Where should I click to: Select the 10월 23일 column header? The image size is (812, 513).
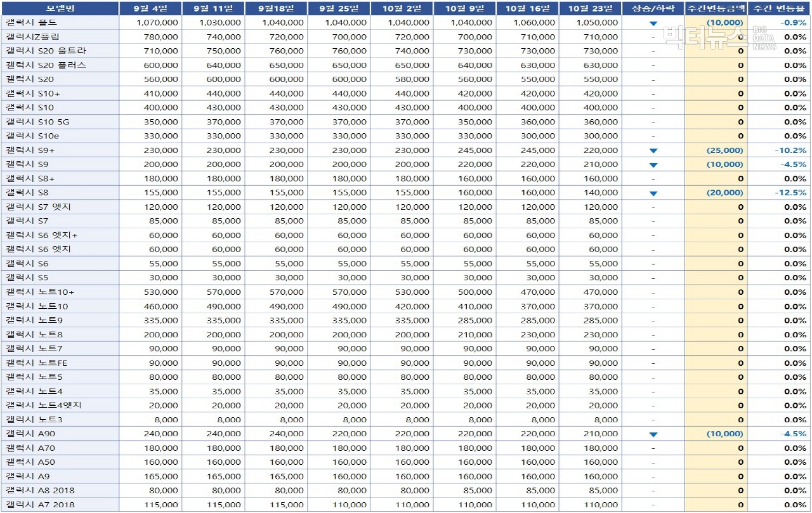pos(591,8)
